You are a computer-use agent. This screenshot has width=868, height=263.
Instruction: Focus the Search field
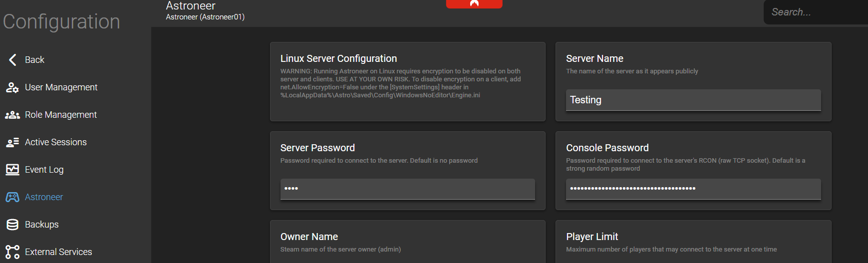point(816,12)
